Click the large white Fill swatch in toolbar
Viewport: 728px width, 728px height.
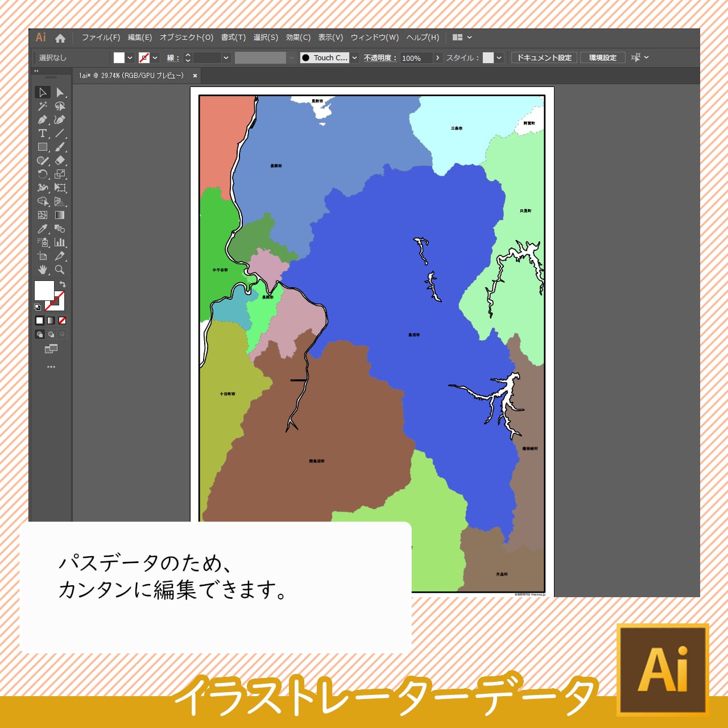point(44,290)
